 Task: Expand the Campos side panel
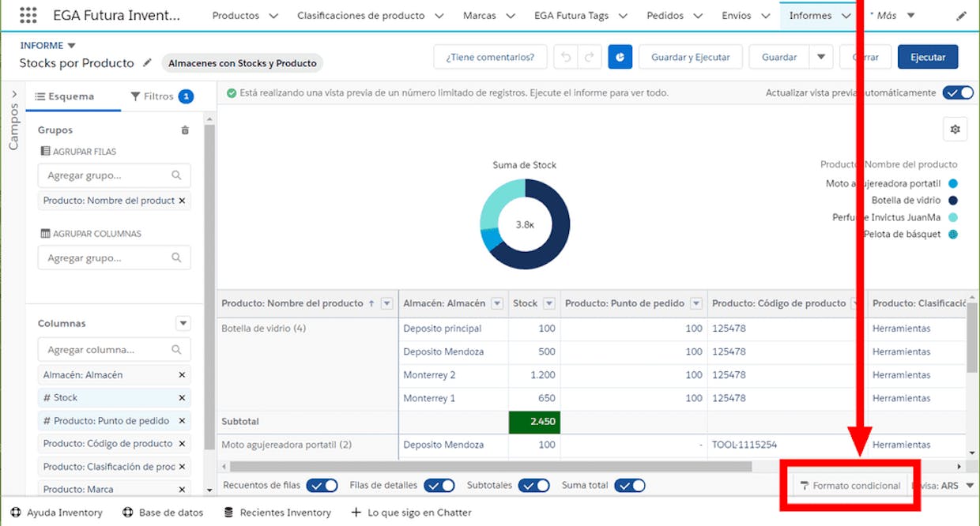[13, 93]
